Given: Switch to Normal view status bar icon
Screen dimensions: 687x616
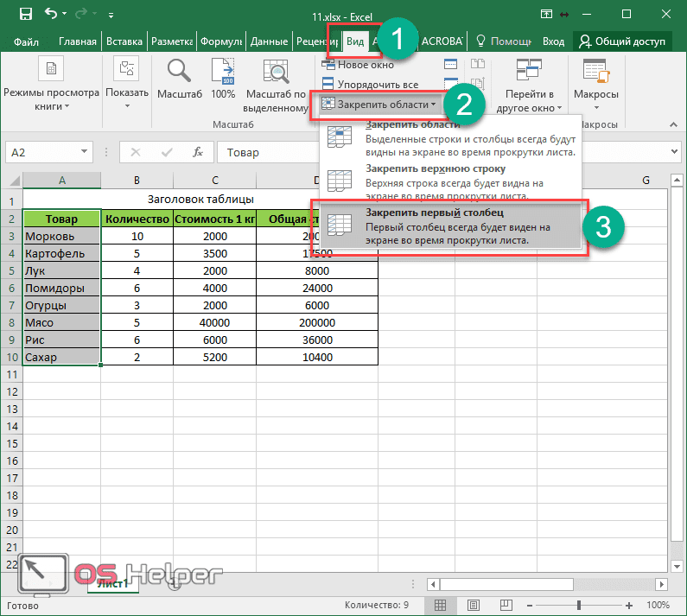Looking at the screenshot, I should tap(441, 606).
